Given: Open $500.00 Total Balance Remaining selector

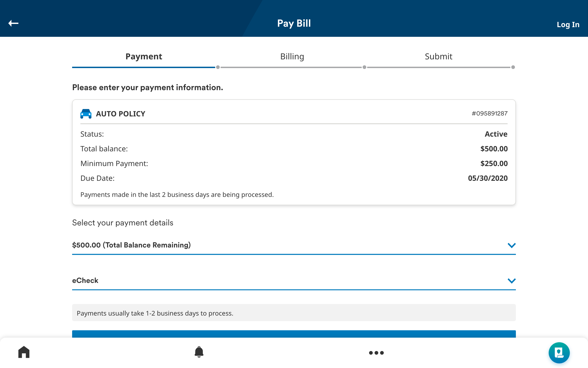Looking at the screenshot, I should pos(294,245).
